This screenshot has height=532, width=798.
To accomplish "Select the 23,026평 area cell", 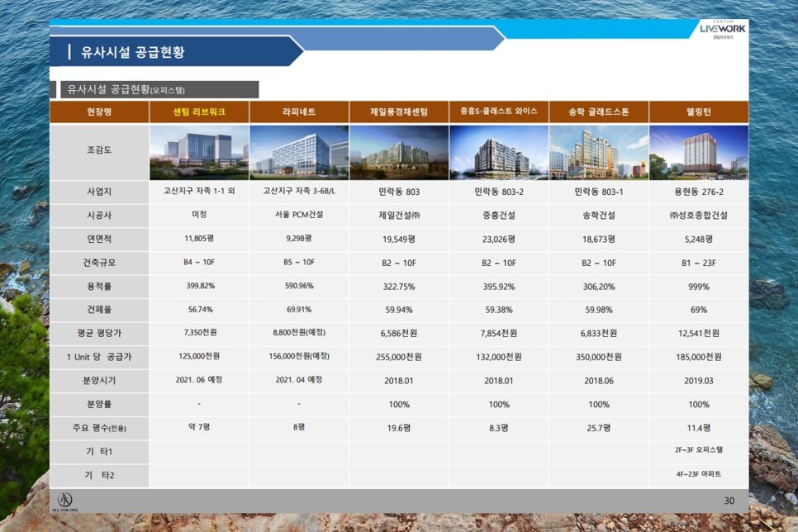I will (499, 239).
